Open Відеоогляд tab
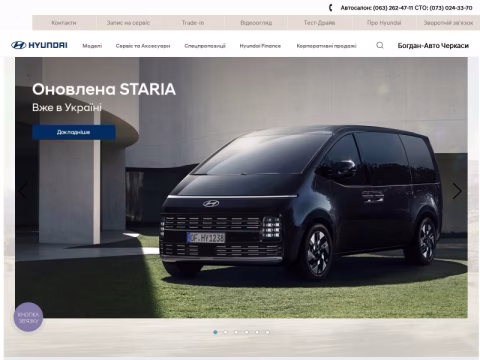 click(256, 23)
